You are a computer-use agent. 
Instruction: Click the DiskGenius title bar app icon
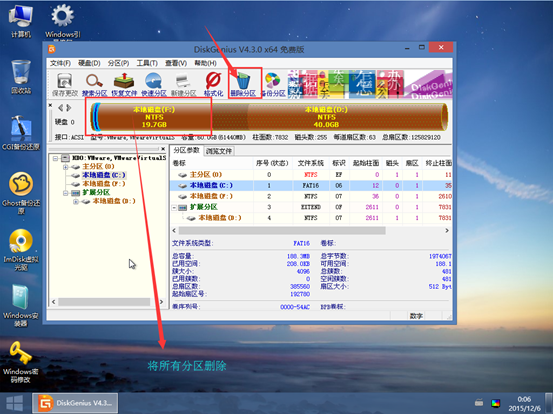52,49
